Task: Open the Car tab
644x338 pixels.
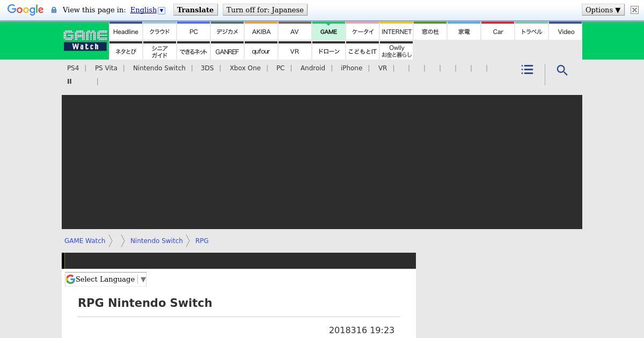Action: point(497,31)
